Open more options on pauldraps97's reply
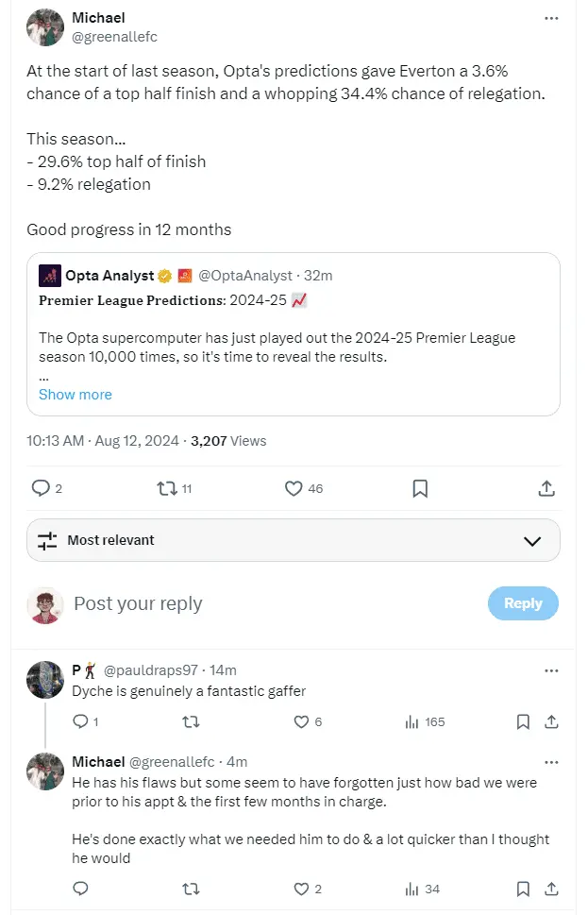The height and width of the screenshot is (915, 588). coord(551,670)
